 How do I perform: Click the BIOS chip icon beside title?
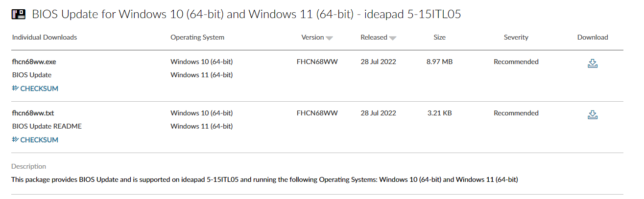pyautogui.click(x=19, y=14)
